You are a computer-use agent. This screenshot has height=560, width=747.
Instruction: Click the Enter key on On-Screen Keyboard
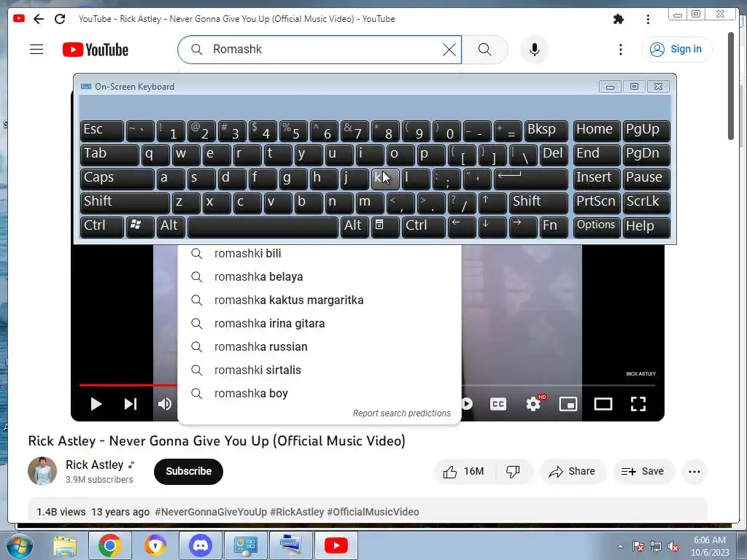531,178
